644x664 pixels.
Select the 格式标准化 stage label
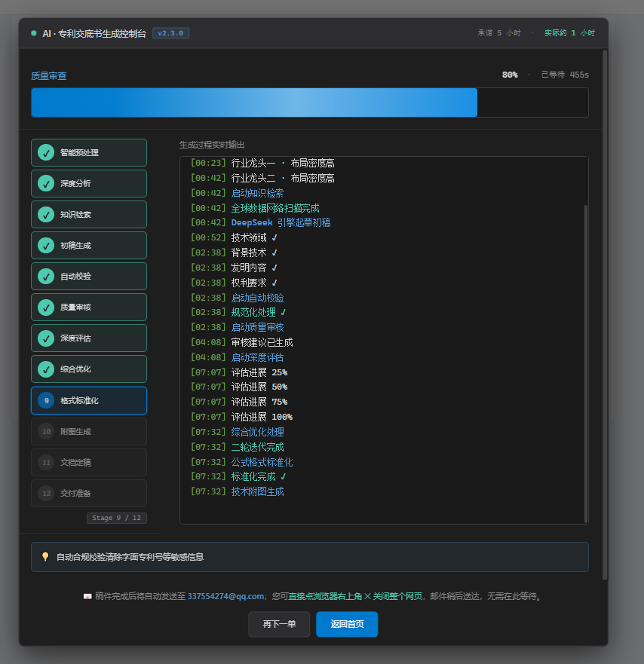[x=79, y=400]
